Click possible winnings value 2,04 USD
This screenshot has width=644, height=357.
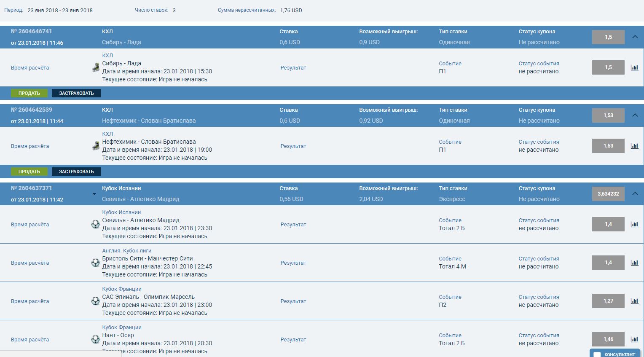371,199
